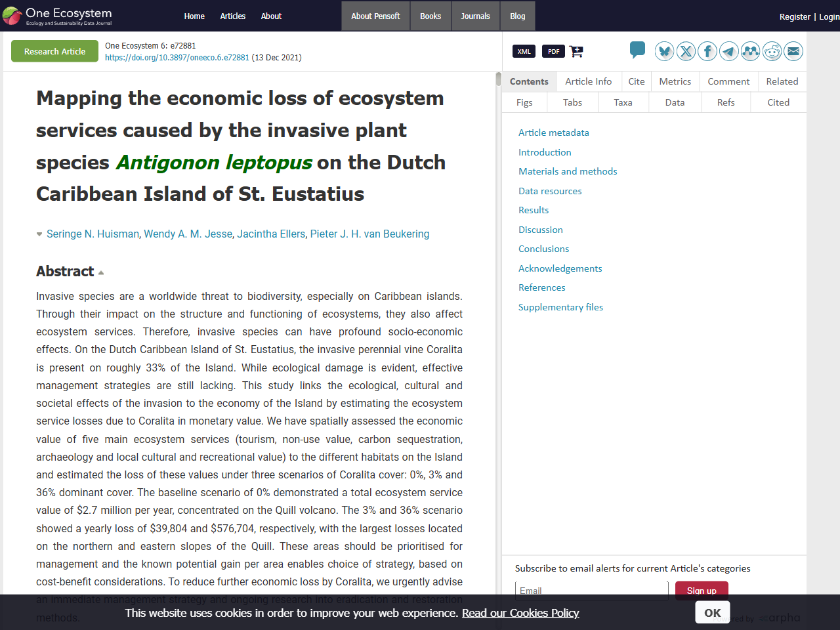Open the Articles menu
Screen dimensions: 840x630
point(233,16)
